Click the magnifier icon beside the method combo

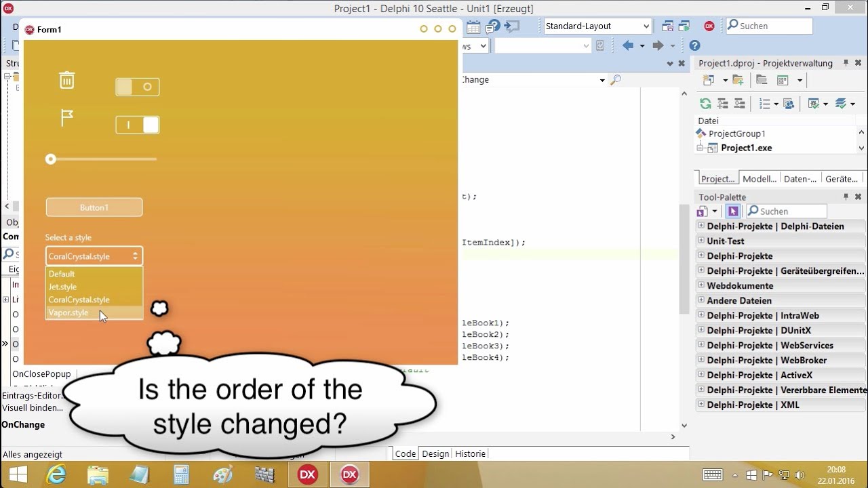615,80
